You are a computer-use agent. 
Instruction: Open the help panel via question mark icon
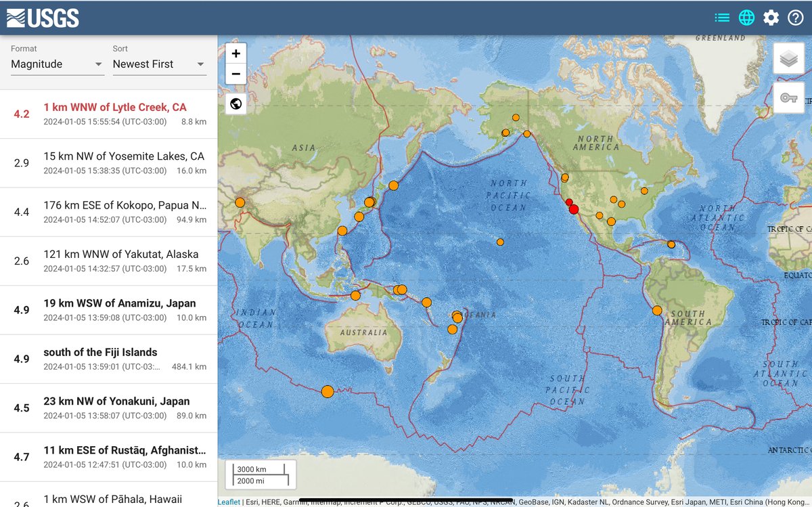tap(794, 17)
